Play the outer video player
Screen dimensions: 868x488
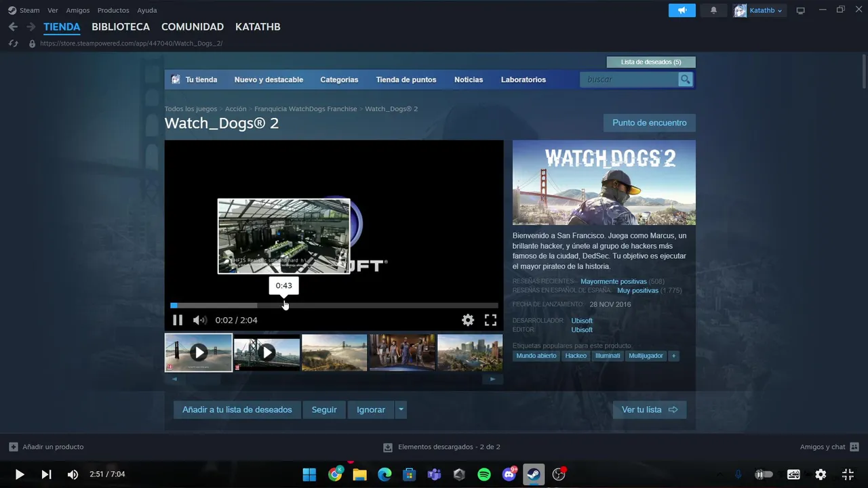(20, 474)
